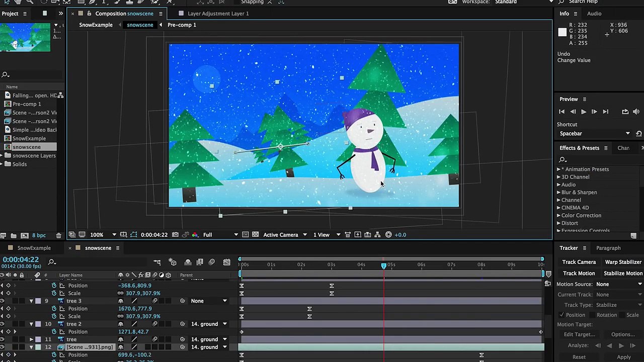Click the Stabilize Motion button

pyautogui.click(x=623, y=274)
